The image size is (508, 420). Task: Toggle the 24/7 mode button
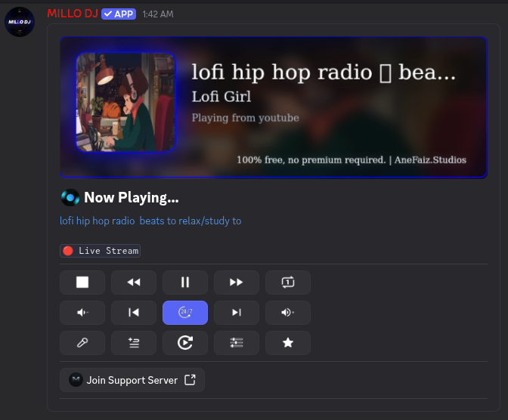click(x=185, y=313)
